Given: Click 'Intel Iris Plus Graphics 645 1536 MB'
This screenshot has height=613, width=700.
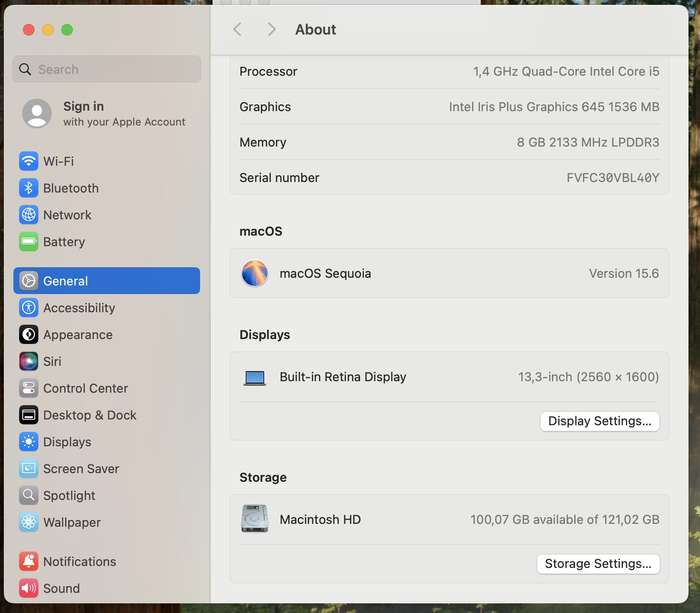Looking at the screenshot, I should [554, 107].
